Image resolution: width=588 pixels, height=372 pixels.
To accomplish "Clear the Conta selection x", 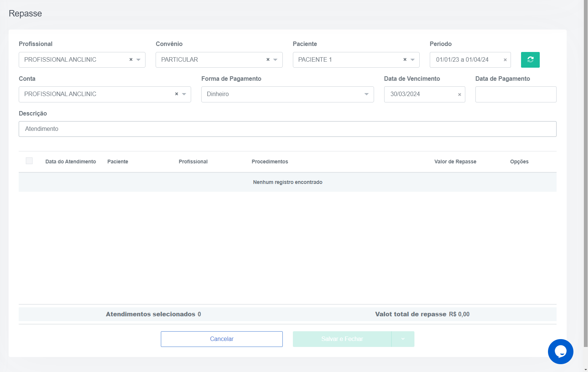I will (177, 94).
